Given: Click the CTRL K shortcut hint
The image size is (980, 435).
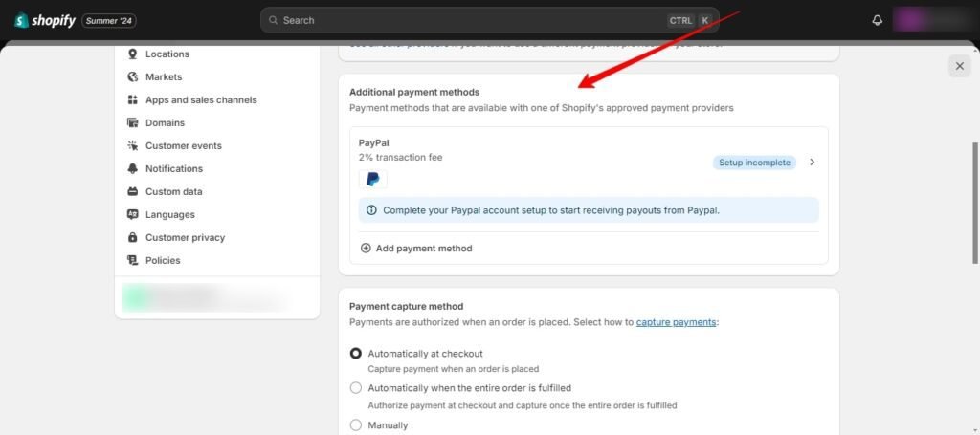Looking at the screenshot, I should coord(689,21).
